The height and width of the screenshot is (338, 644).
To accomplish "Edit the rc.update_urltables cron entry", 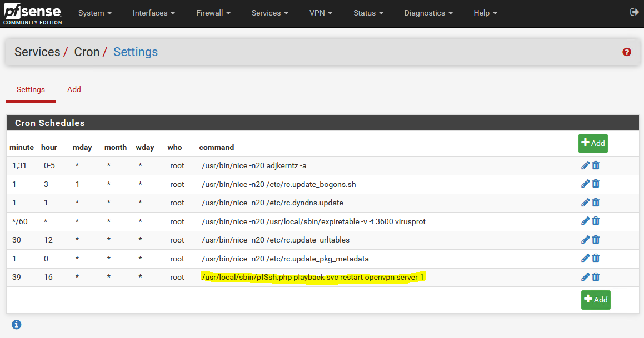I will [x=585, y=240].
